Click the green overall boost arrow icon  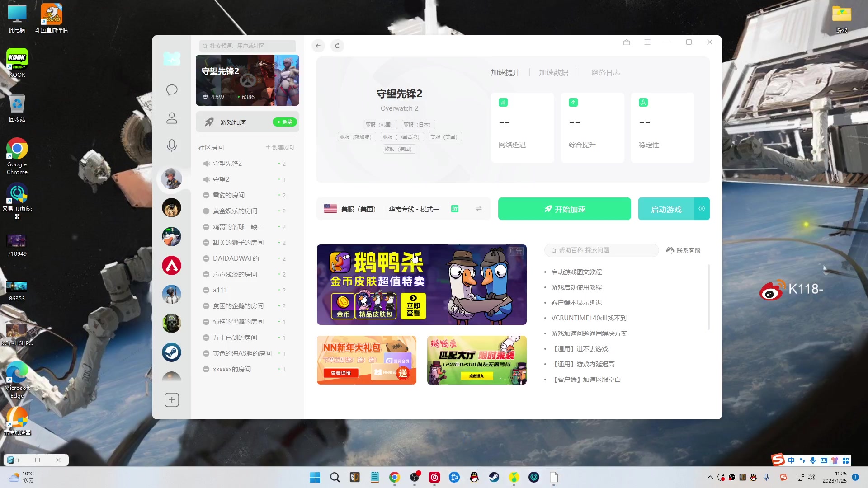click(573, 103)
